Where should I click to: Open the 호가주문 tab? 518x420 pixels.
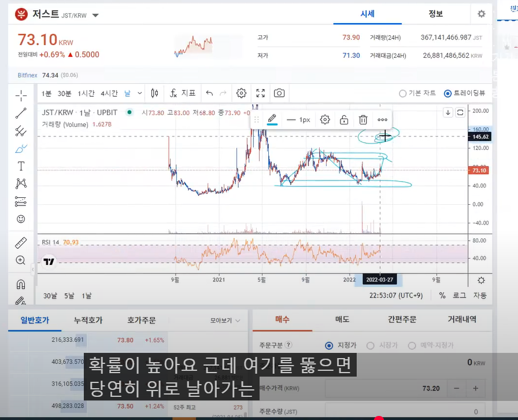click(x=142, y=320)
